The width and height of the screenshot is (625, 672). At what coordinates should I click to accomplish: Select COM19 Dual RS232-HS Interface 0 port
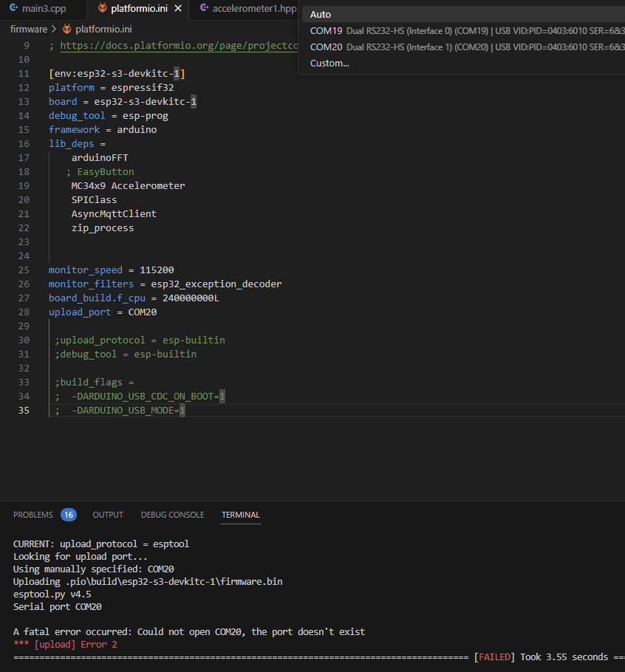(x=463, y=31)
